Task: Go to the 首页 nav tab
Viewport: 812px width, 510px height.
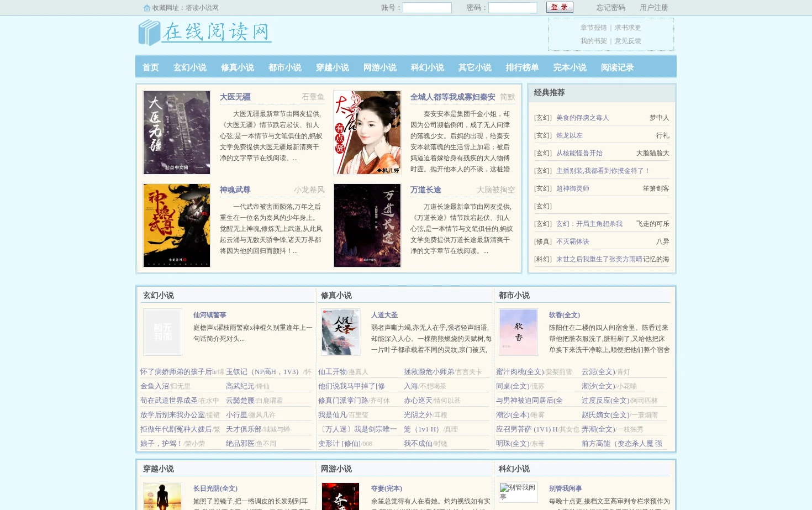Action: pos(151,67)
